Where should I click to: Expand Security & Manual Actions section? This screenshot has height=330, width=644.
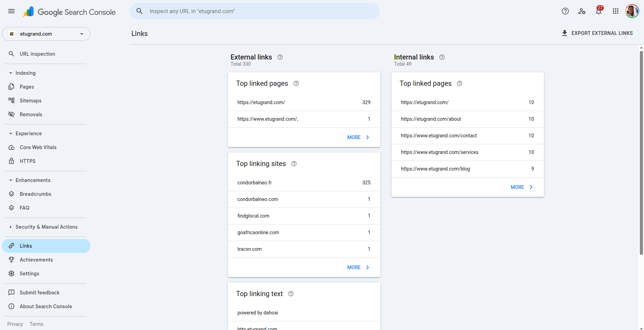pos(11,227)
